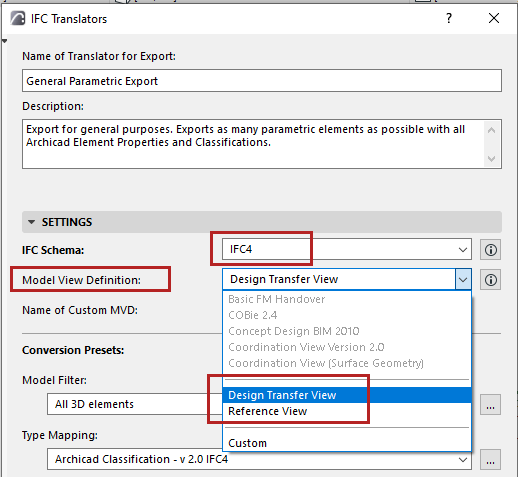The height and width of the screenshot is (477, 518).
Task: Click the Model View Definition info icon
Action: click(x=490, y=280)
